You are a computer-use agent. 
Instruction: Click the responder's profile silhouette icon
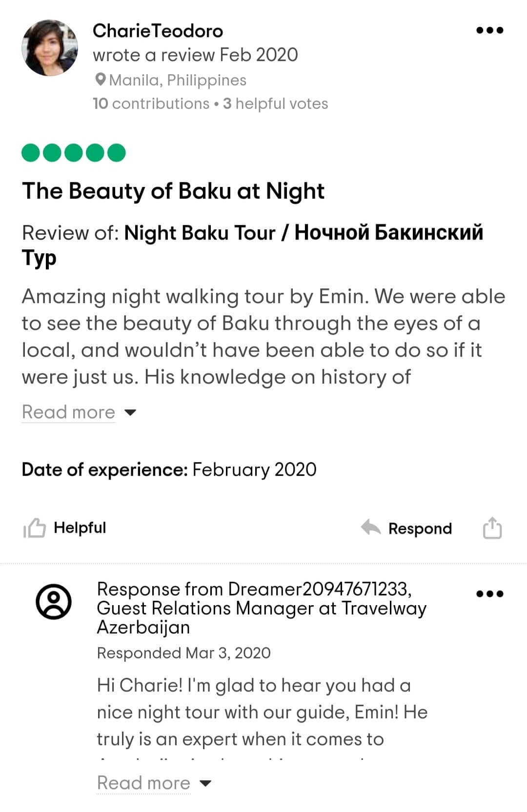click(54, 601)
